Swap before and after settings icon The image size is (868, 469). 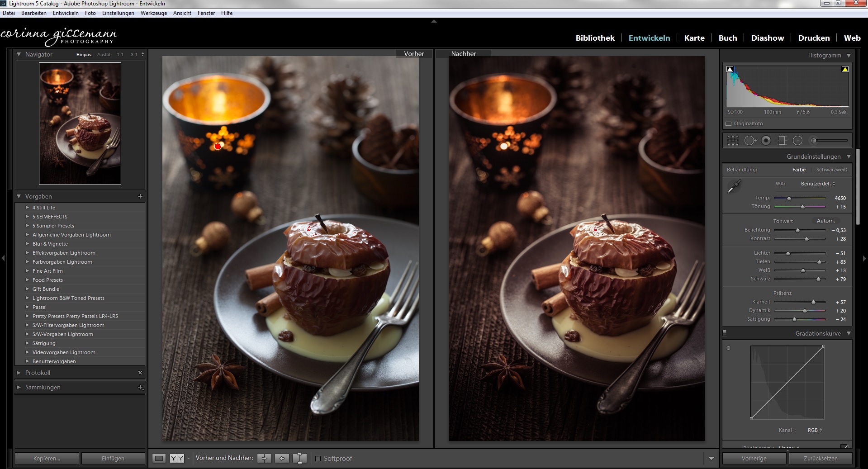(x=299, y=458)
